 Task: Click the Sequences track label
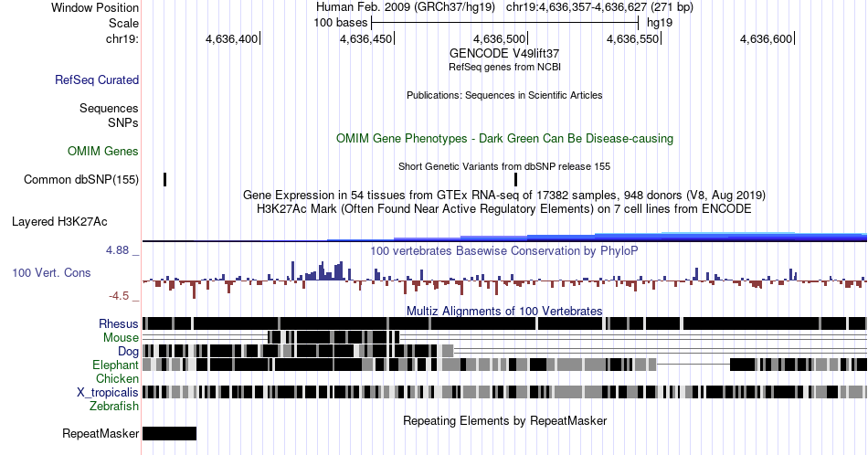pyautogui.click(x=109, y=108)
